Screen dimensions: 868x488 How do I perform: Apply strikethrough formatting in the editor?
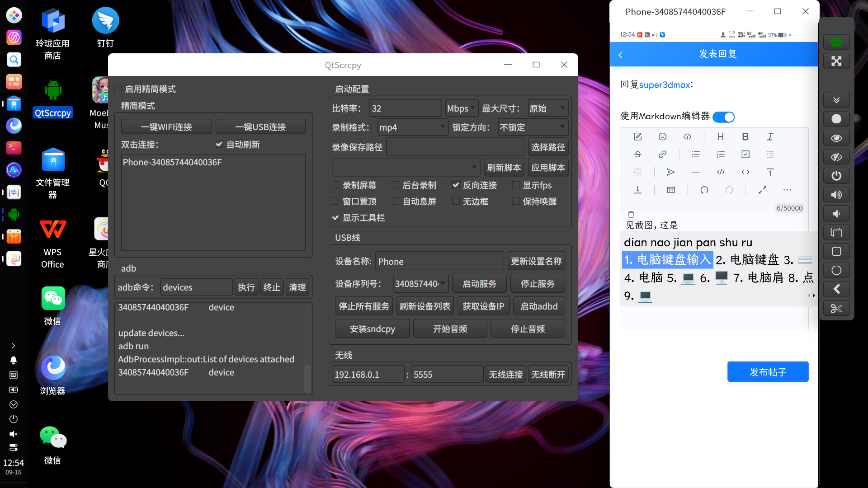[x=637, y=154]
